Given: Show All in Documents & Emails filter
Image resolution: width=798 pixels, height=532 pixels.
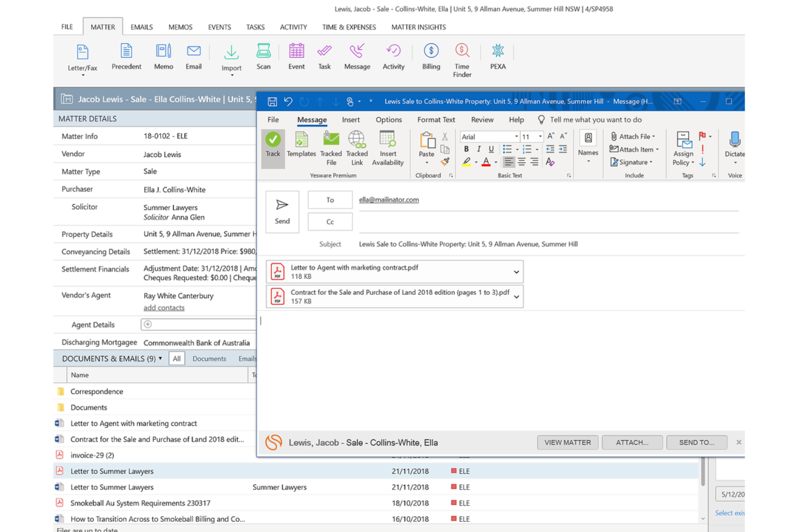Looking at the screenshot, I should coord(177,358).
